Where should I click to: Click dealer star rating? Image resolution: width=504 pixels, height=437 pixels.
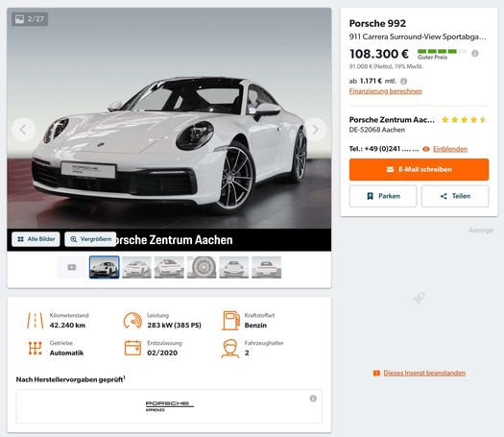[464, 120]
